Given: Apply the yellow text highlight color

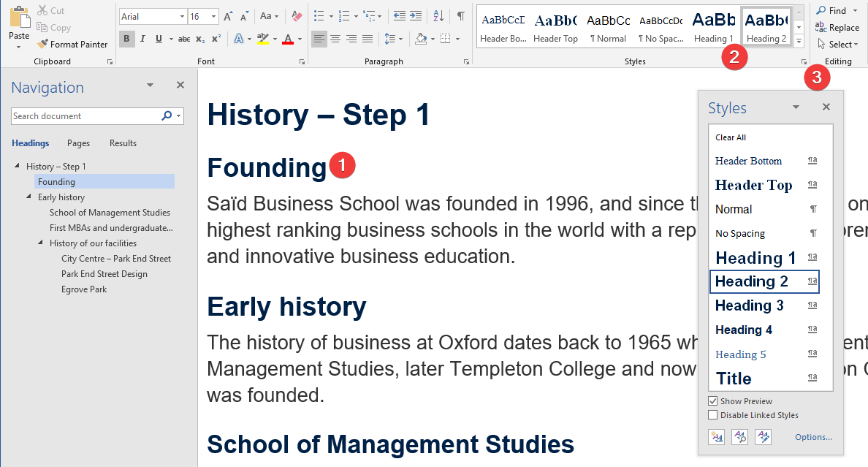Looking at the screenshot, I should click(263, 39).
